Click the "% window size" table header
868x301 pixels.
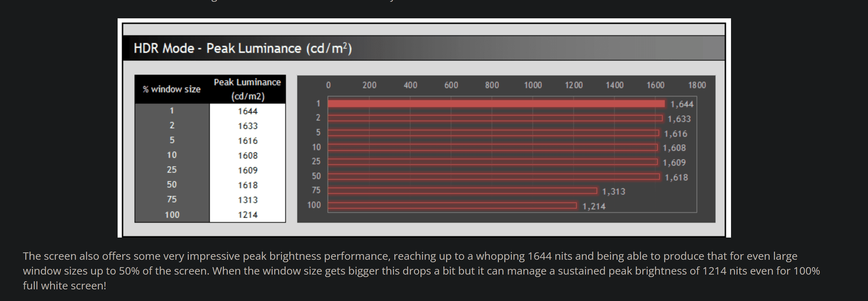[171, 89]
